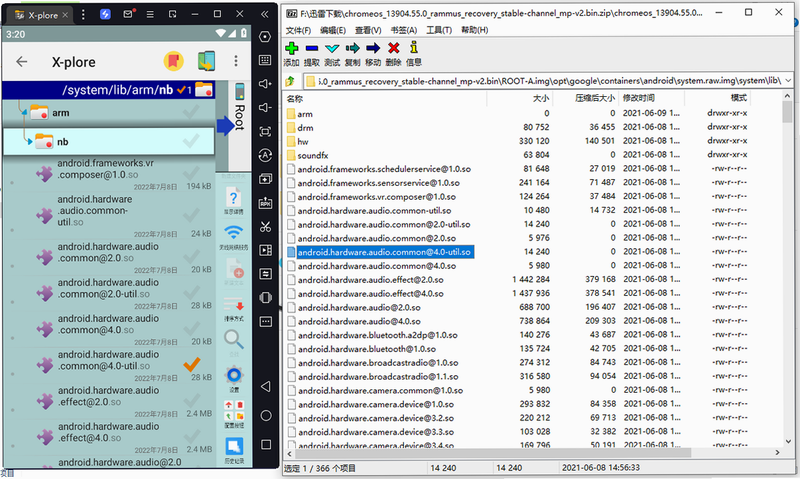
Task: Toggle checkmark for nb folder in X-plore
Action: [x=191, y=141]
